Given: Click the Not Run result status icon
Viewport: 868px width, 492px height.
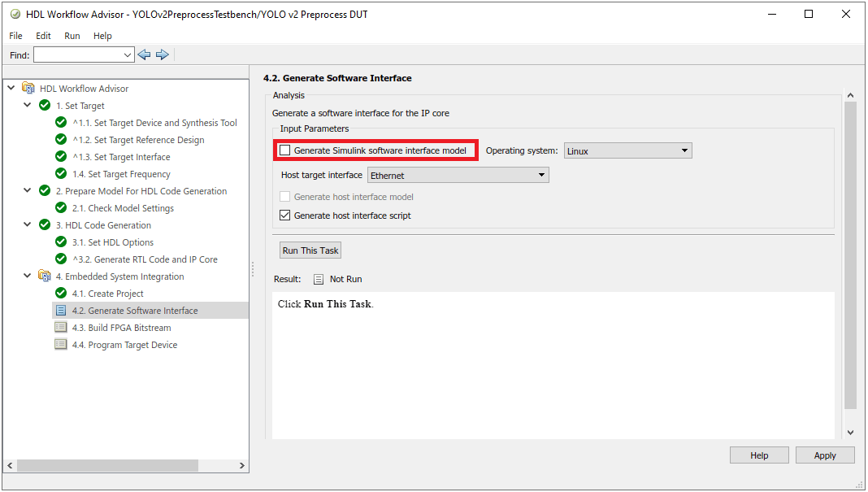Looking at the screenshot, I should 319,279.
